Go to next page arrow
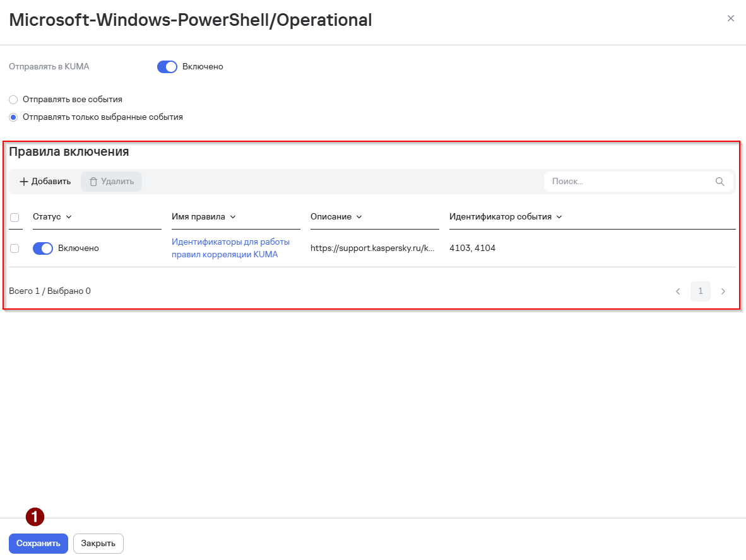 723,291
